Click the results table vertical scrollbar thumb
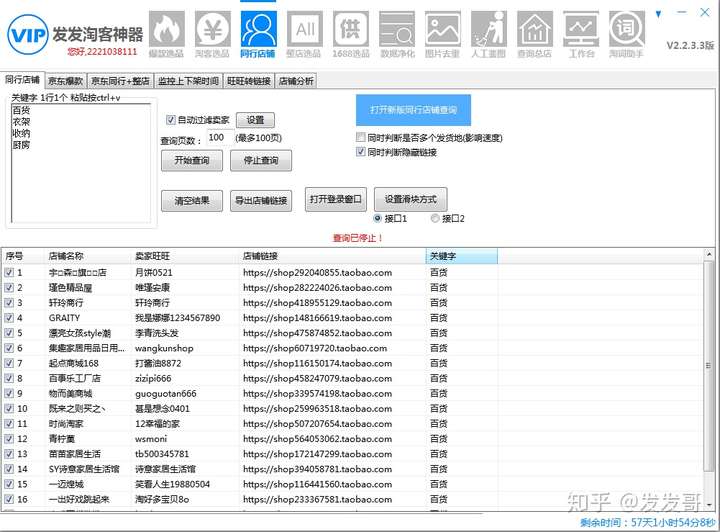The width and height of the screenshot is (720, 532). 709,366
